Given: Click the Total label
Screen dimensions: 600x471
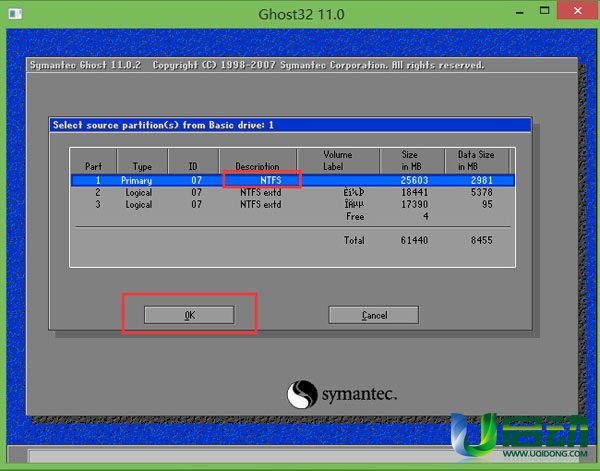Looking at the screenshot, I should click(354, 240).
